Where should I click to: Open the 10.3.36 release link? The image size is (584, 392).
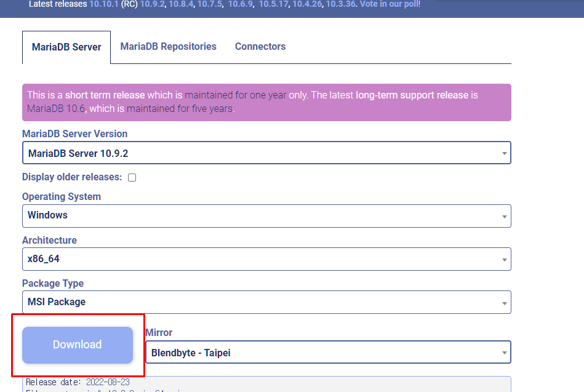(341, 4)
